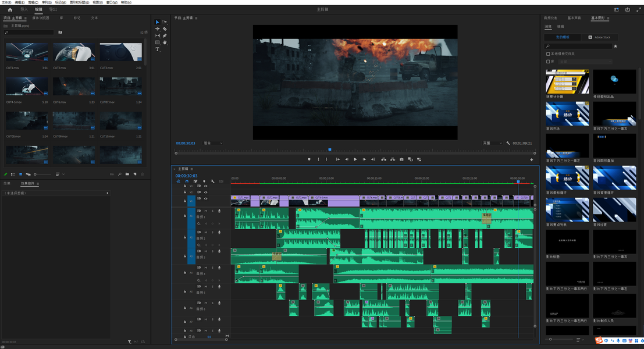
Task: Open timeline sequence panel menu
Action: (192, 169)
